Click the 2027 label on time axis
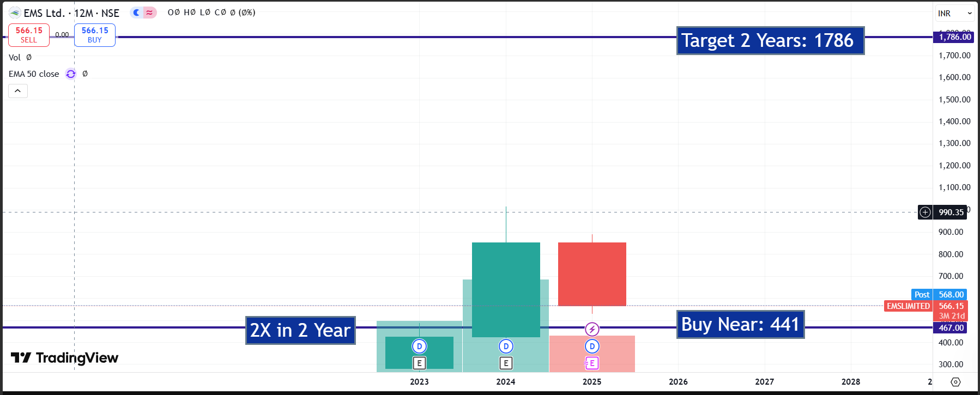The width and height of the screenshot is (980, 395). (764, 382)
